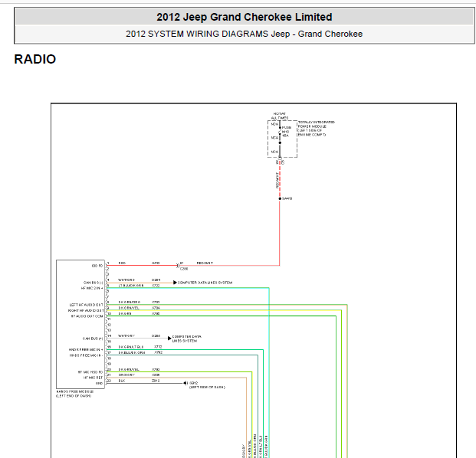Click the arrow before single-line 'COMPUTER DATA LINES SYSTEM'
Image resolution: width=476 pixels, height=458 pixels.
175,283
